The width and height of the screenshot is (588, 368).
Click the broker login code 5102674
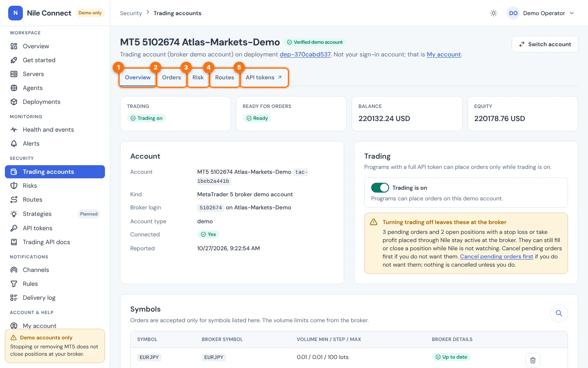[211, 208]
